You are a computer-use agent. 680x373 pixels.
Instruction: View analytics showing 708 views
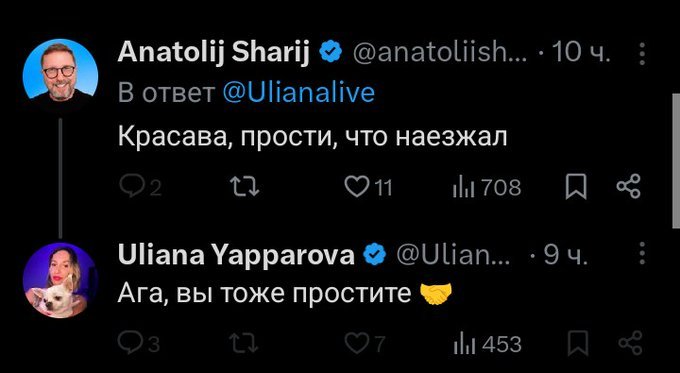tap(487, 188)
